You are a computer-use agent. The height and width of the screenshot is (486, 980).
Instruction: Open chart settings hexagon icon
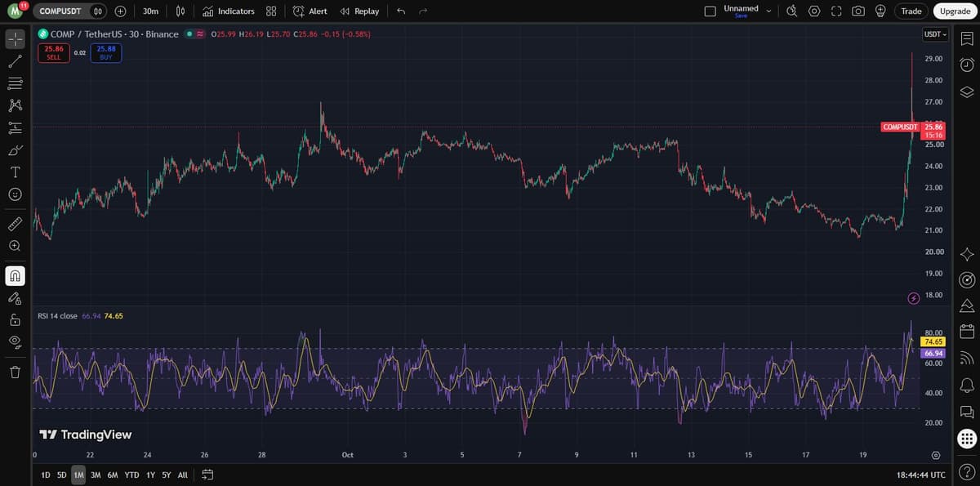814,11
